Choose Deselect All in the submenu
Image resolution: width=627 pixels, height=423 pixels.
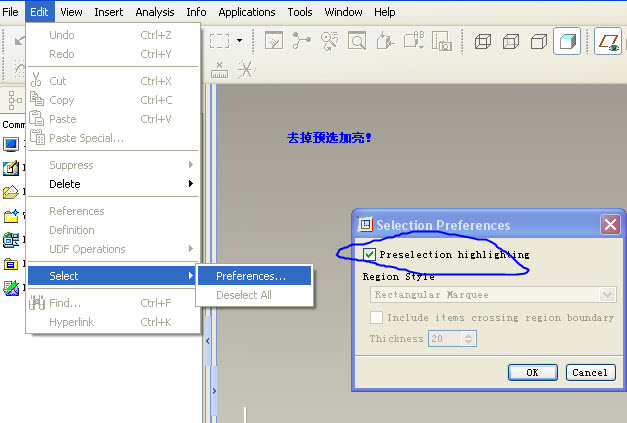[x=254, y=295]
